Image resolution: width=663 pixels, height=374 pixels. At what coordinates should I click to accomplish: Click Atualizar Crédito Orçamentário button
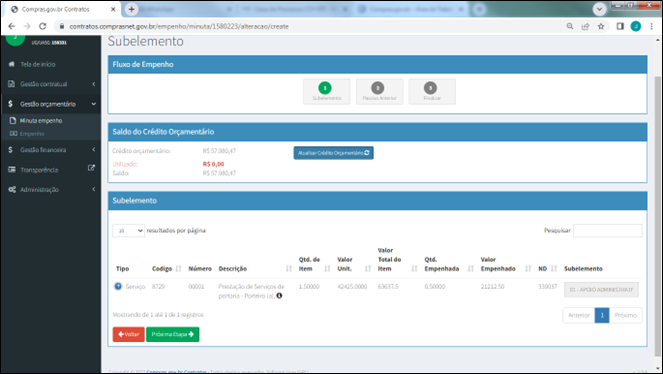334,153
